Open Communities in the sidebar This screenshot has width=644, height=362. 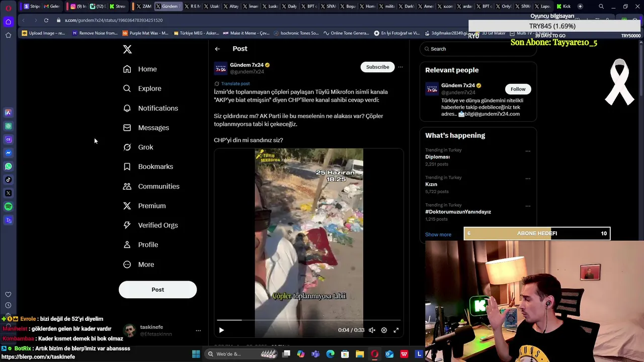[151, 186]
